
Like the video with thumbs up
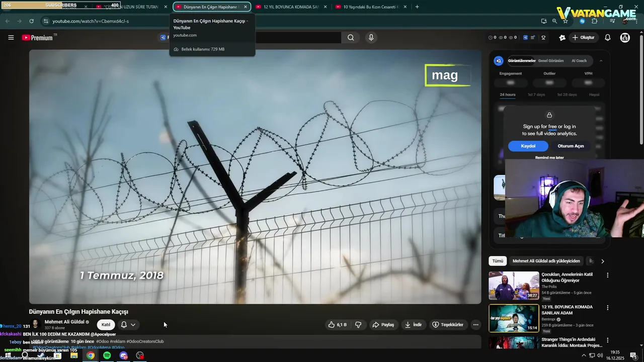337,325
